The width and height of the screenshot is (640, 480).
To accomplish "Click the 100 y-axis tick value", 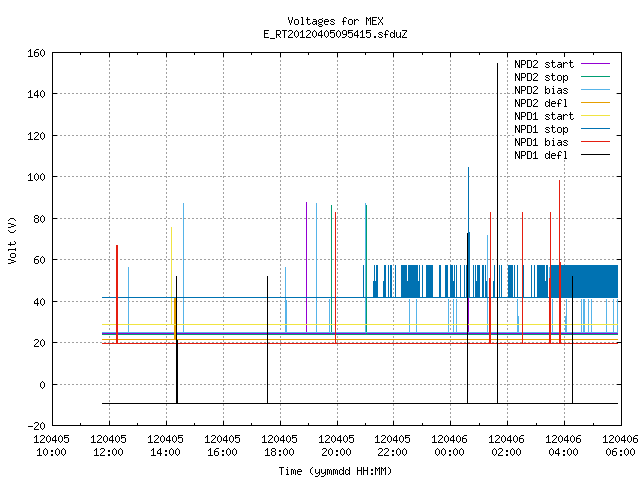I will [36, 177].
